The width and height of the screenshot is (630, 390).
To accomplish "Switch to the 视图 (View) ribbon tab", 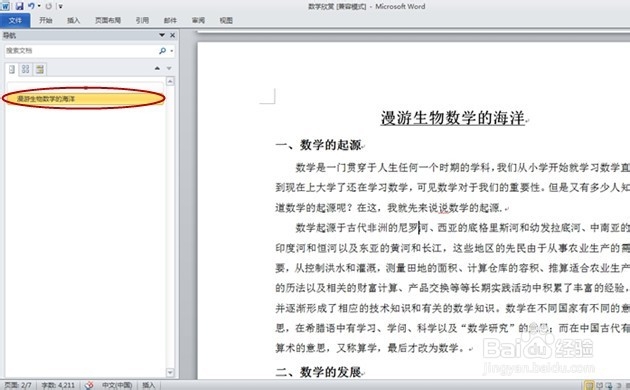I will pos(226,20).
